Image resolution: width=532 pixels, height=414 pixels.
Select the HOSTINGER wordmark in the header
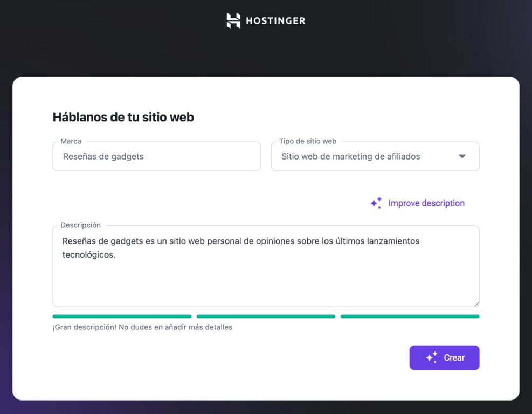click(275, 20)
